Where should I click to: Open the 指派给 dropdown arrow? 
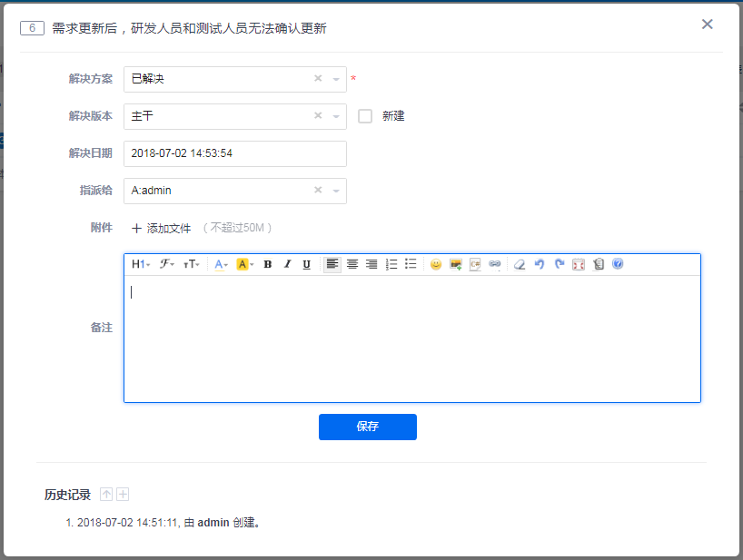click(x=336, y=191)
